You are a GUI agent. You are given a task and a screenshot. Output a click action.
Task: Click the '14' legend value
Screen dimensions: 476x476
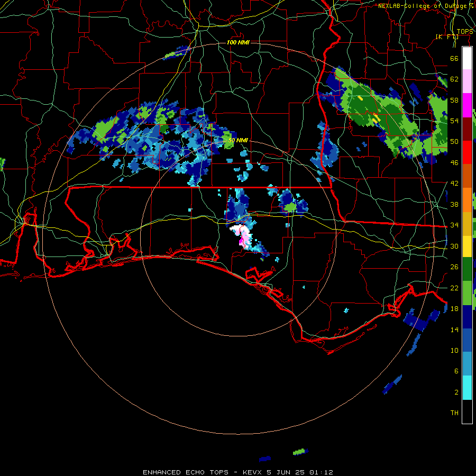pos(454,329)
